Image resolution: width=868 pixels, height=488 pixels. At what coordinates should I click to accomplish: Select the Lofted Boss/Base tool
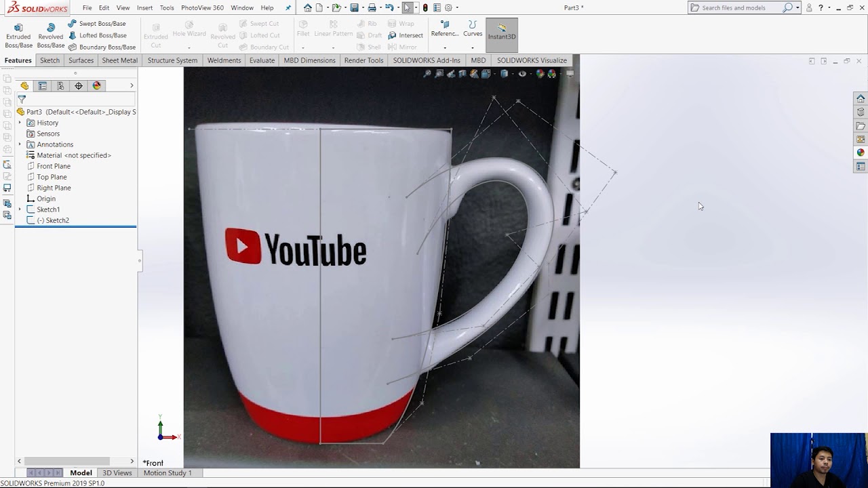point(96,35)
